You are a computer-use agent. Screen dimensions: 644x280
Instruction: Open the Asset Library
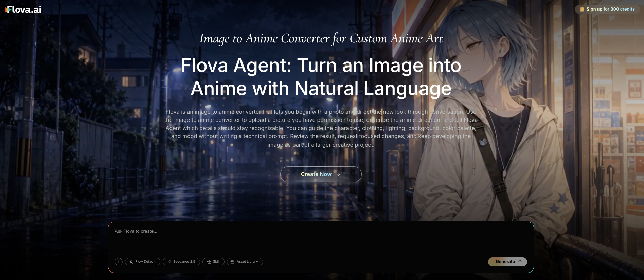coord(245,262)
